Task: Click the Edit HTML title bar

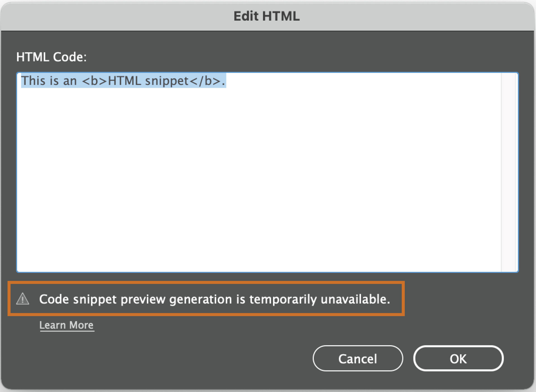Action: [x=267, y=16]
